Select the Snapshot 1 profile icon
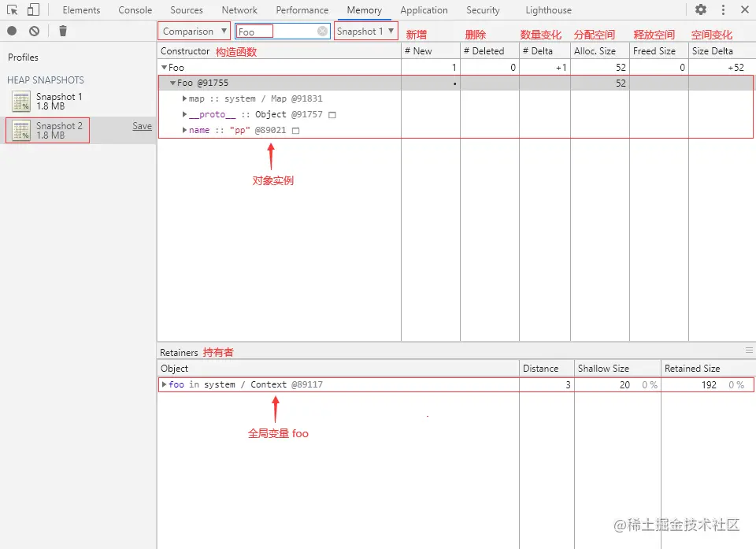Image resolution: width=756 pixels, height=549 pixels. tap(21, 102)
